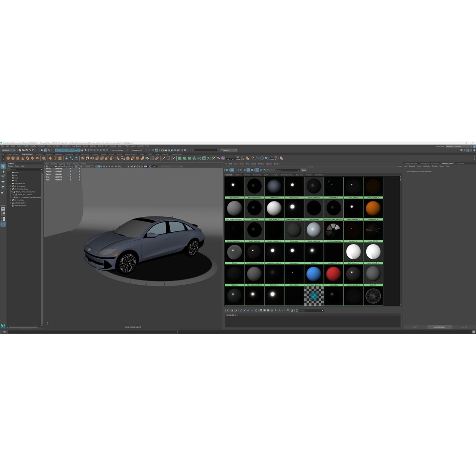This screenshot has width=476, height=476.
Task: Choose the Paint selection tool
Action: tap(3, 176)
